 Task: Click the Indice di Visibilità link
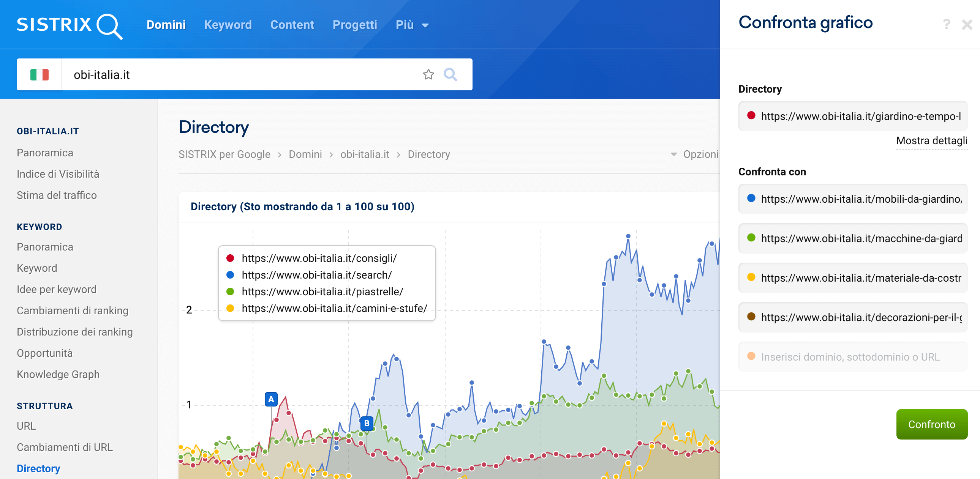click(x=59, y=173)
